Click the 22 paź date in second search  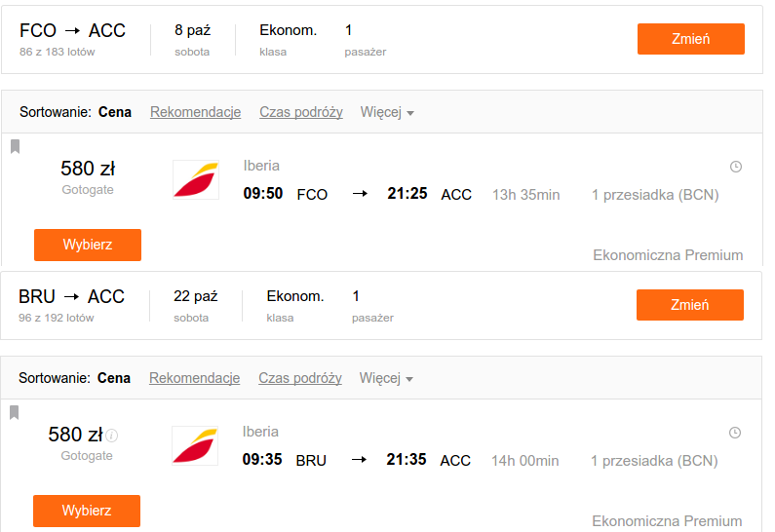(196, 296)
